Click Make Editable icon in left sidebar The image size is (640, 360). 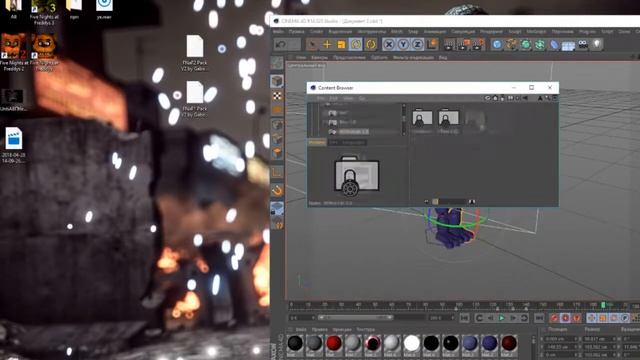(x=277, y=63)
